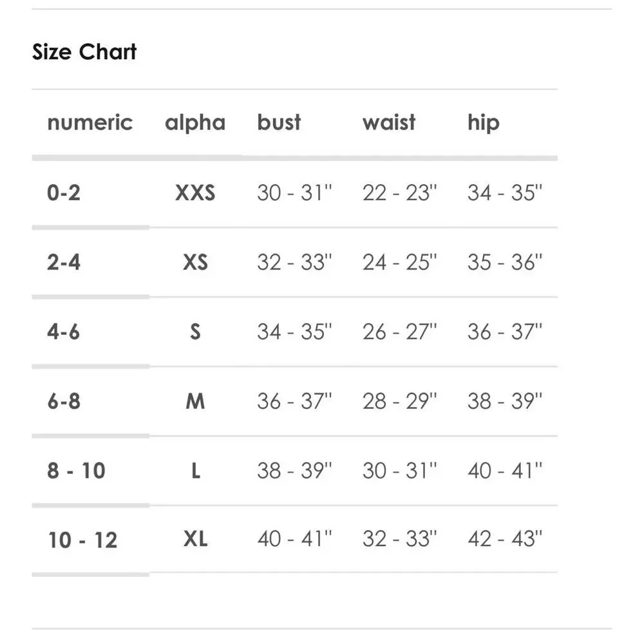
Task: Select the 0-2 numeric size row
Action: click(x=294, y=193)
